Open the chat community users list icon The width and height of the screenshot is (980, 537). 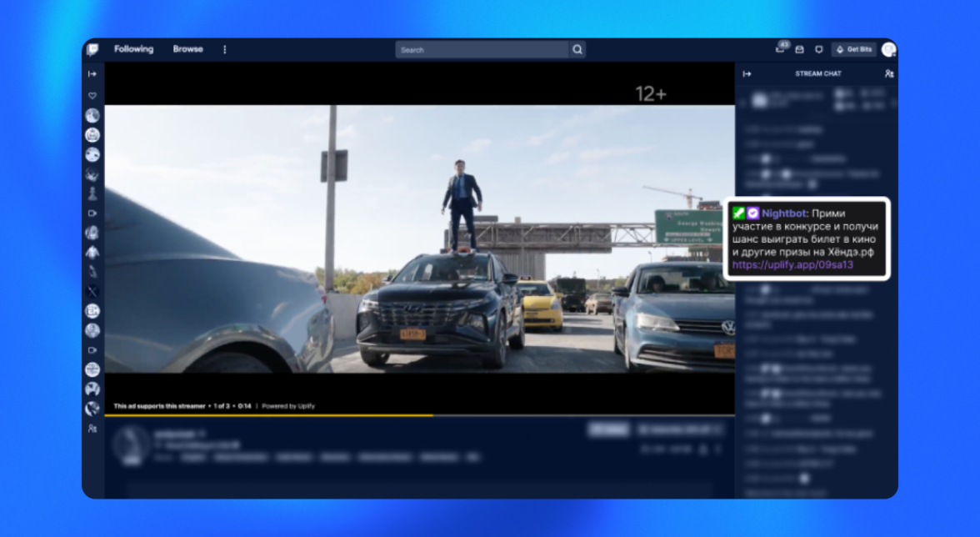[x=889, y=73]
